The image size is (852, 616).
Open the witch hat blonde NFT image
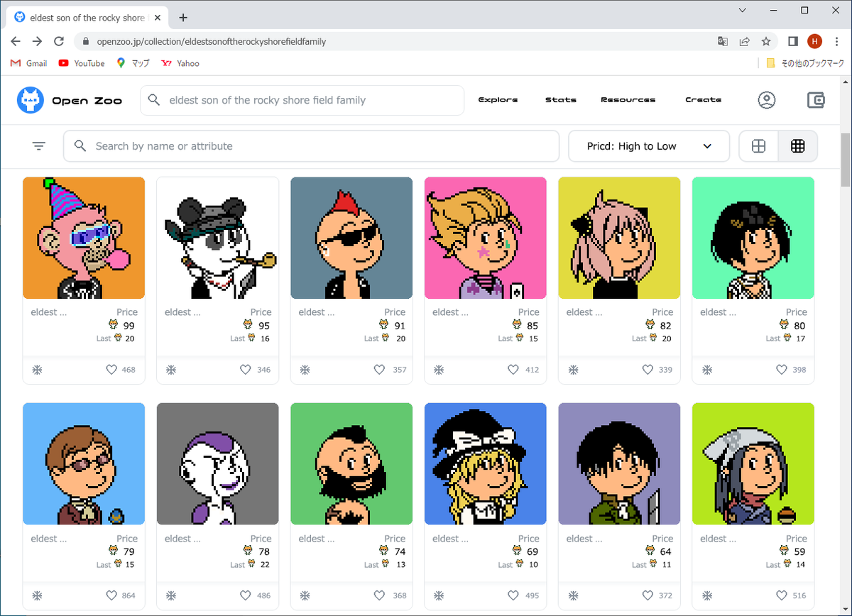tap(486, 464)
